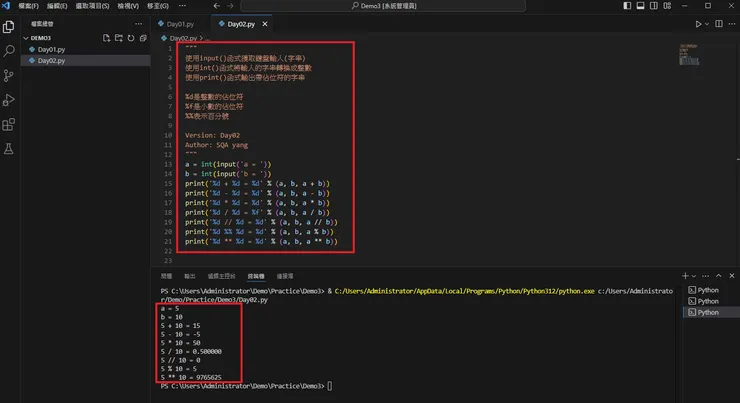Click the '5 + 10 = 15' output
Image resolution: width=740 pixels, height=403 pixels.
(x=180, y=326)
